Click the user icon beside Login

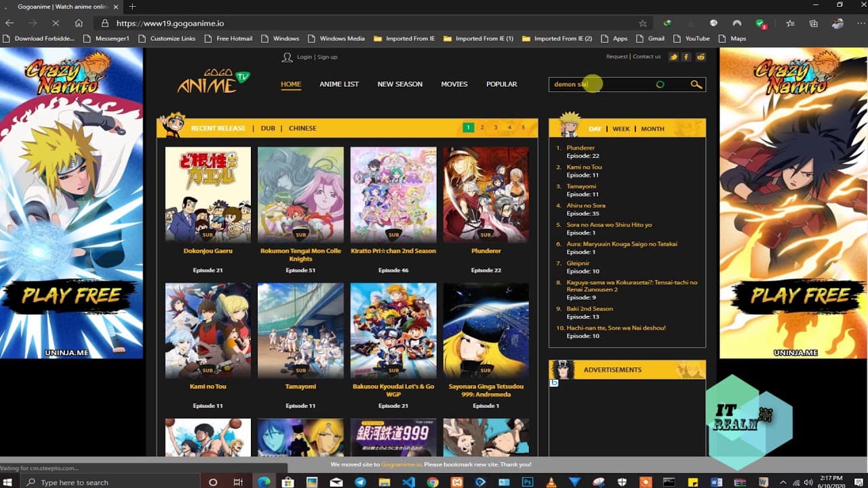pyautogui.click(x=288, y=57)
